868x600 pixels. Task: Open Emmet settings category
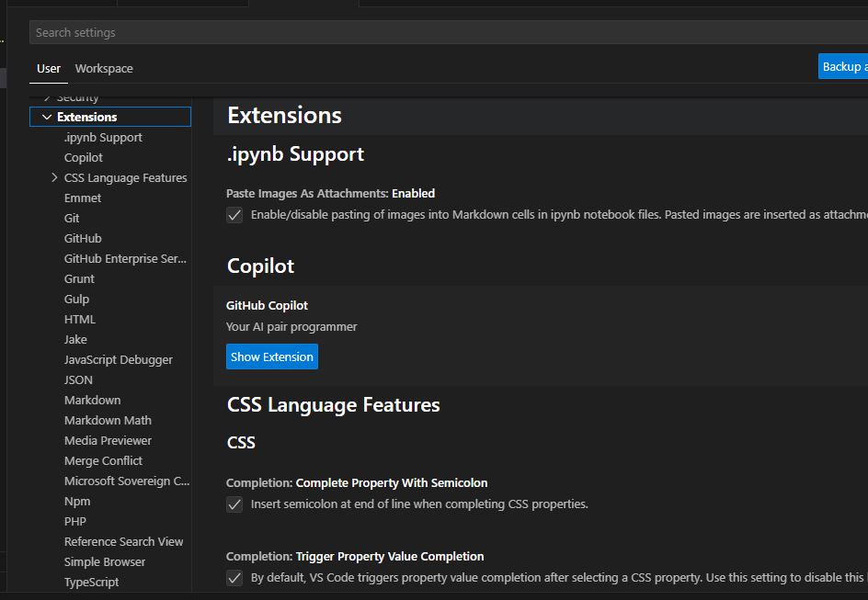pos(83,198)
